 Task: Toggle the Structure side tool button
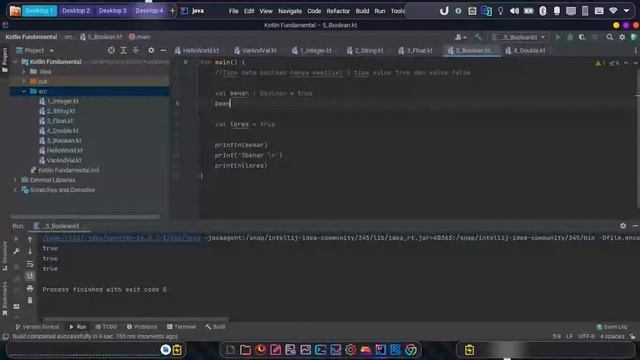point(5,256)
